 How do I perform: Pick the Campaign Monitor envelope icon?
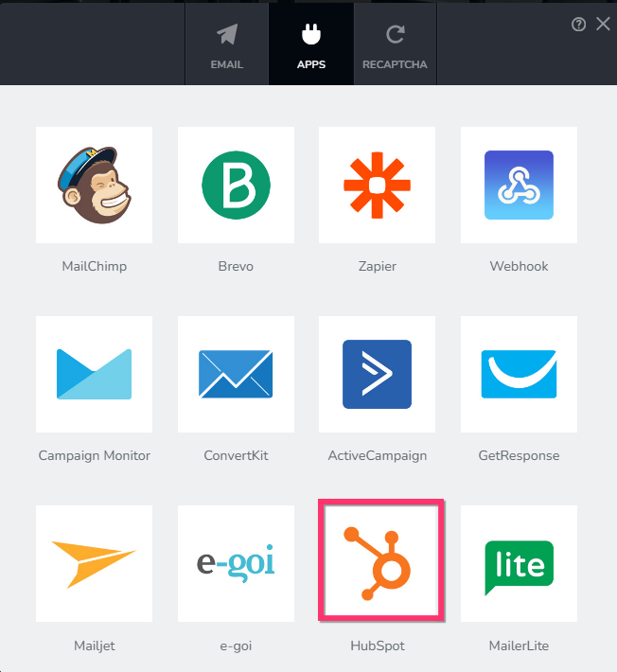click(x=95, y=374)
